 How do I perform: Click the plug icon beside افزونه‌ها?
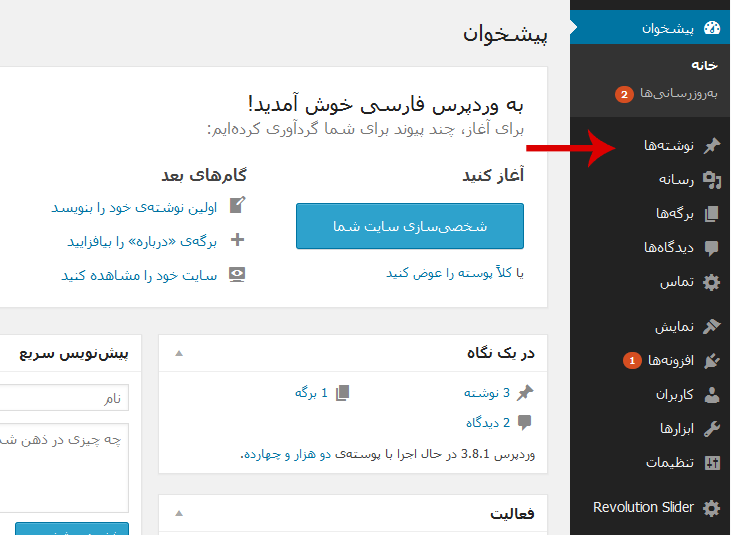(x=711, y=360)
